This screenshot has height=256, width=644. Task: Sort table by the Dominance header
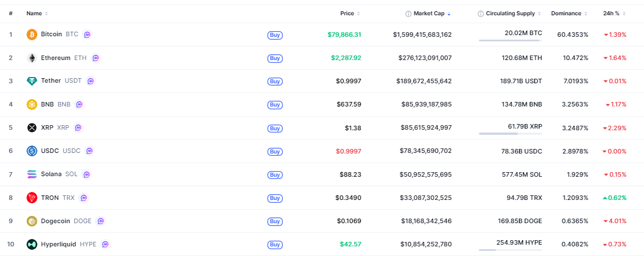tap(569, 14)
